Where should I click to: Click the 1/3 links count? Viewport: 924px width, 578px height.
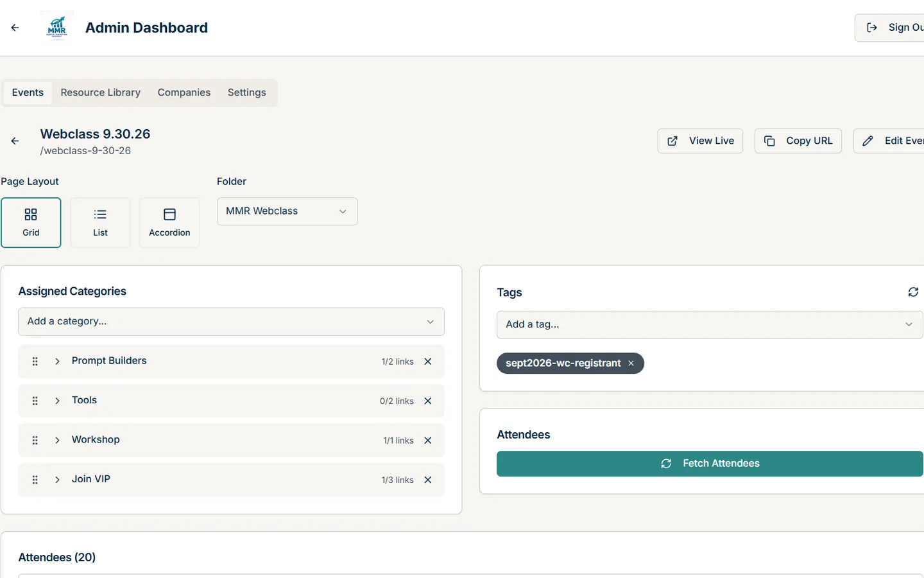tap(397, 480)
